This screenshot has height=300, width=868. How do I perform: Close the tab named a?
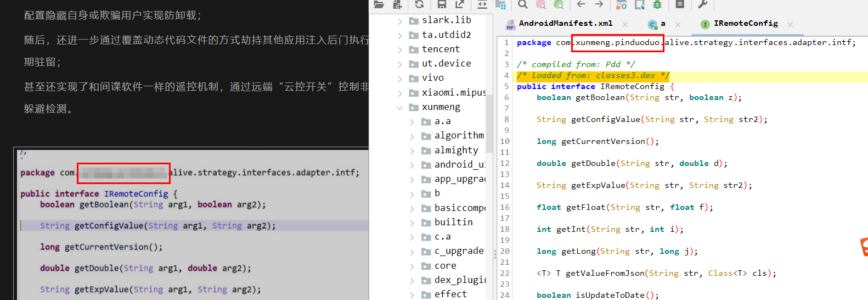click(x=678, y=24)
